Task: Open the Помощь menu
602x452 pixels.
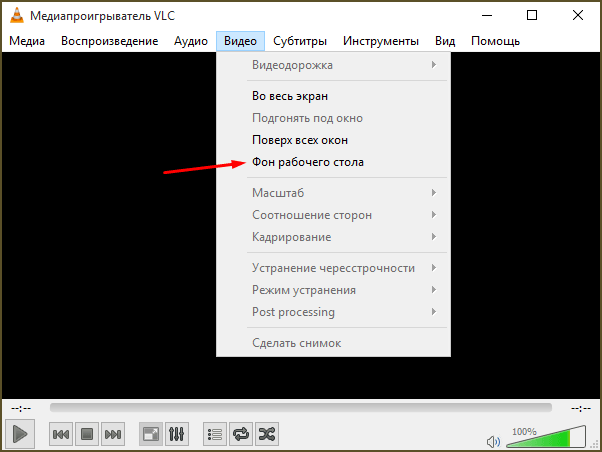Action: coord(495,41)
